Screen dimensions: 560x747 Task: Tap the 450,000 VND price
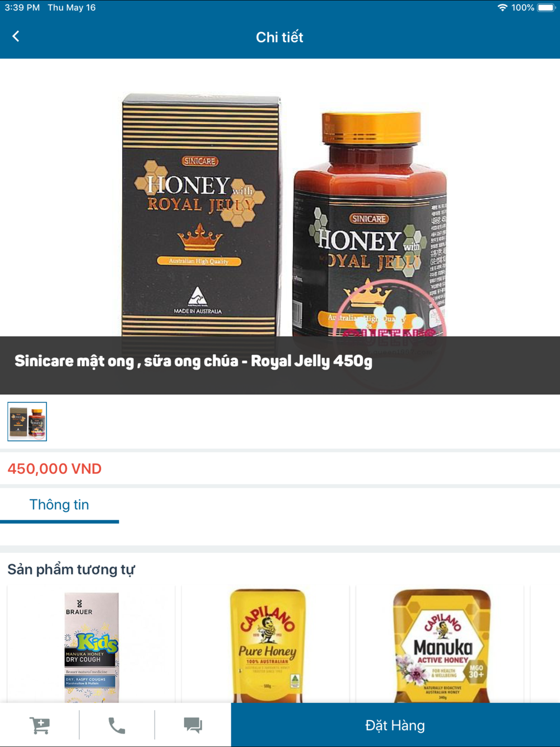[x=54, y=469]
